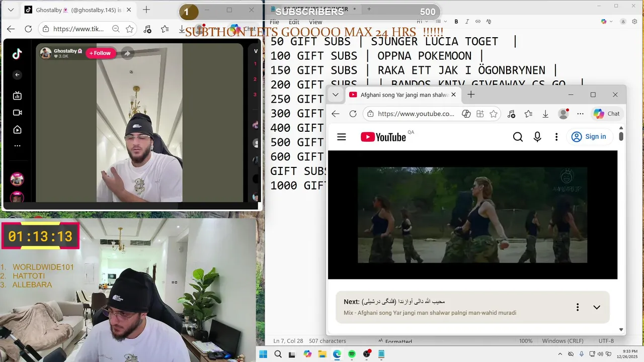This screenshot has width=644, height=362.
Task: Open Ghostalby's profile avatar on TikTok
Action: (46, 53)
